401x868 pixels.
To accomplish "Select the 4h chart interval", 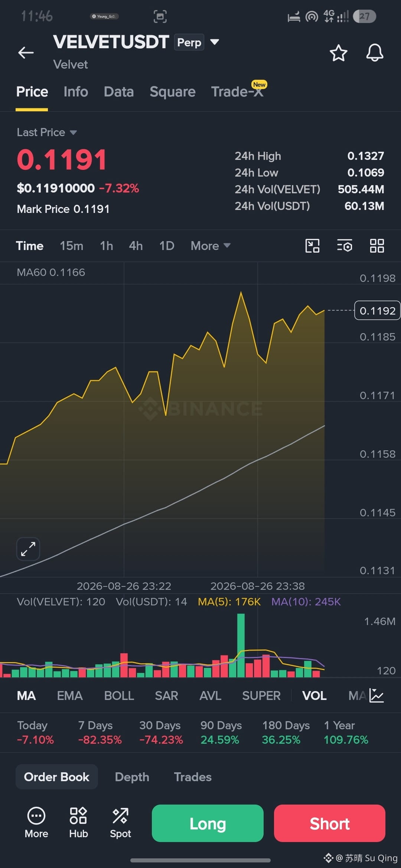I will [136, 246].
